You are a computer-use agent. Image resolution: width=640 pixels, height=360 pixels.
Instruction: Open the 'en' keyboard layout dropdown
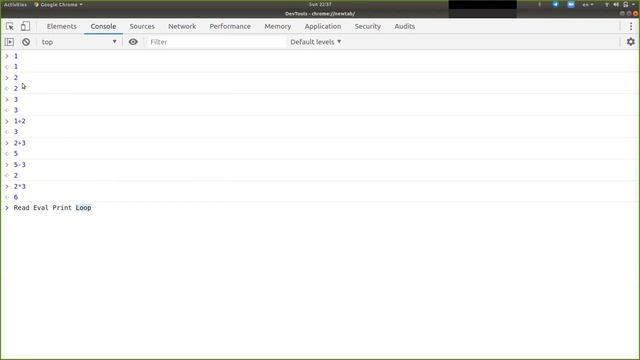tap(588, 4)
